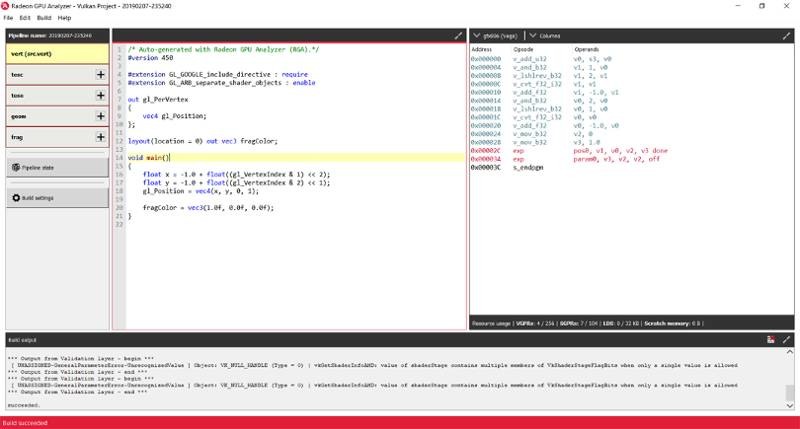
Task: Add a geom shader stage with plus icon
Action: (101, 116)
